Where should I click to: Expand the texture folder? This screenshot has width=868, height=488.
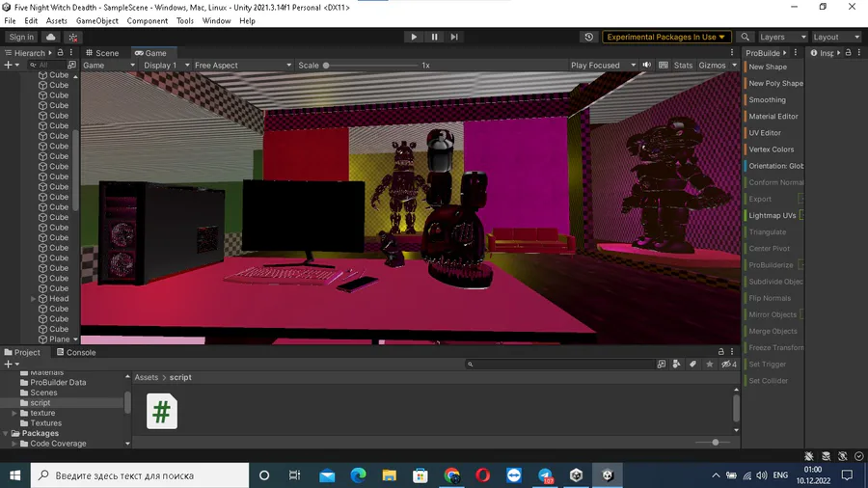pyautogui.click(x=14, y=413)
